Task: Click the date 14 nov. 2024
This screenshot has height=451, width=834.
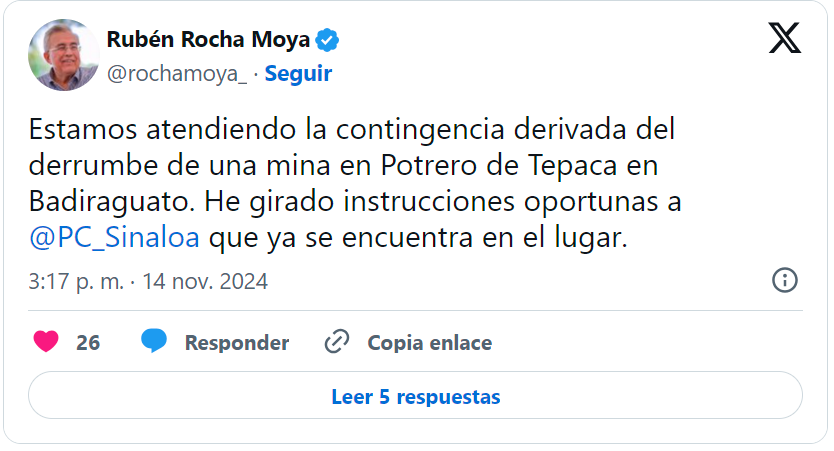Action: [205, 282]
